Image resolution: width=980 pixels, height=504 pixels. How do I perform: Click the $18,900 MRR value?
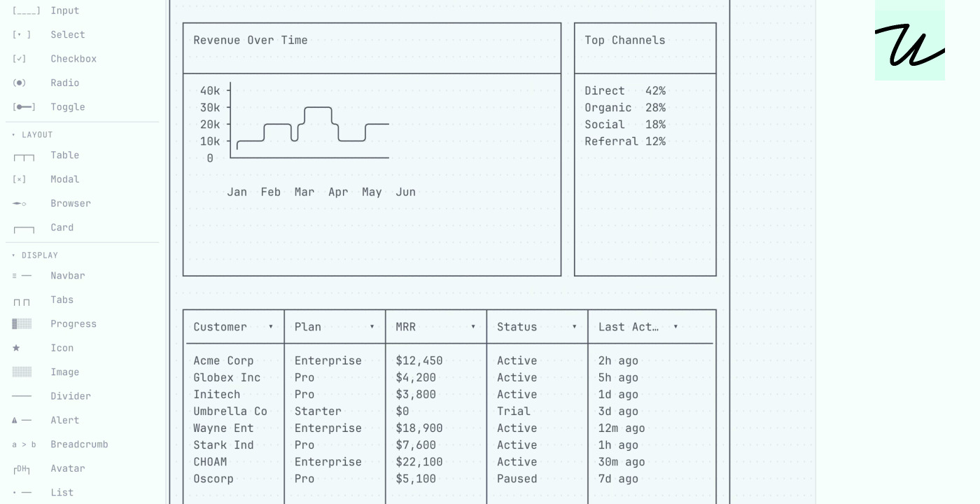[x=419, y=428]
